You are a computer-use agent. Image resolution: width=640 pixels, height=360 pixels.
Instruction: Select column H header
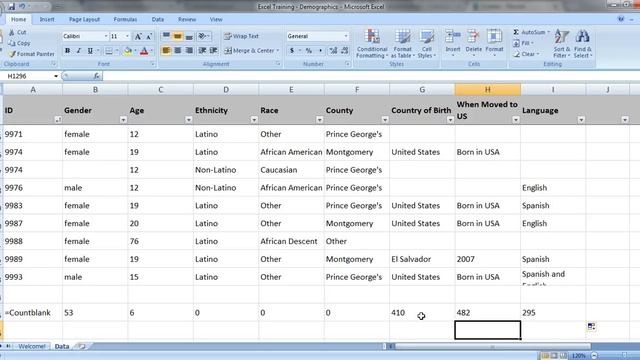[x=488, y=89]
